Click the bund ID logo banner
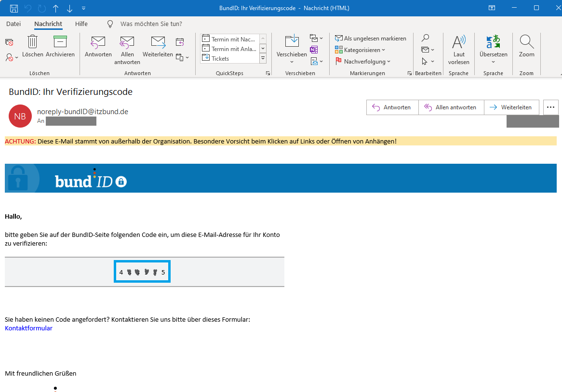The height and width of the screenshot is (392, 562). click(x=281, y=178)
